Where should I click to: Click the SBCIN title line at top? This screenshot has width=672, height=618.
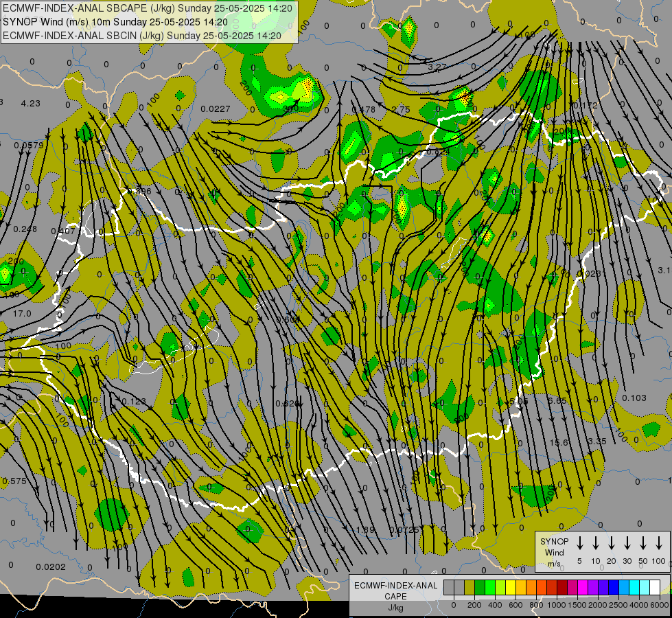[142, 36]
